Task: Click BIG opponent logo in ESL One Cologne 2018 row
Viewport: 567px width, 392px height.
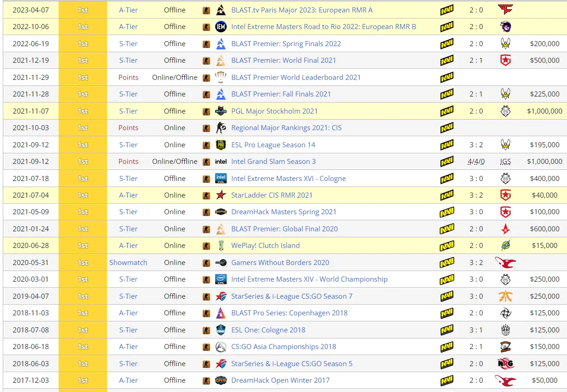Action: 506,330
